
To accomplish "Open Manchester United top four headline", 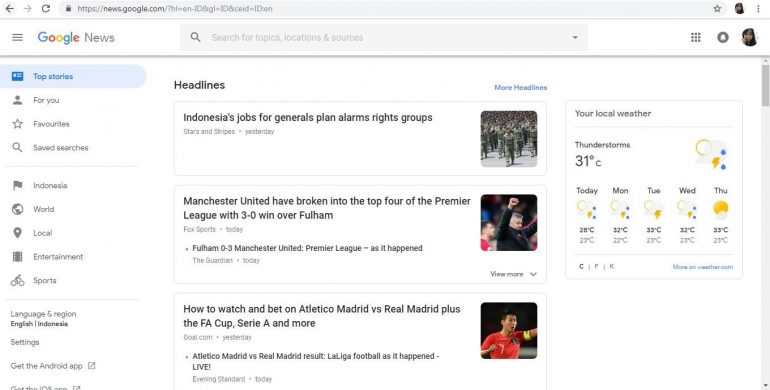I will click(327, 208).
